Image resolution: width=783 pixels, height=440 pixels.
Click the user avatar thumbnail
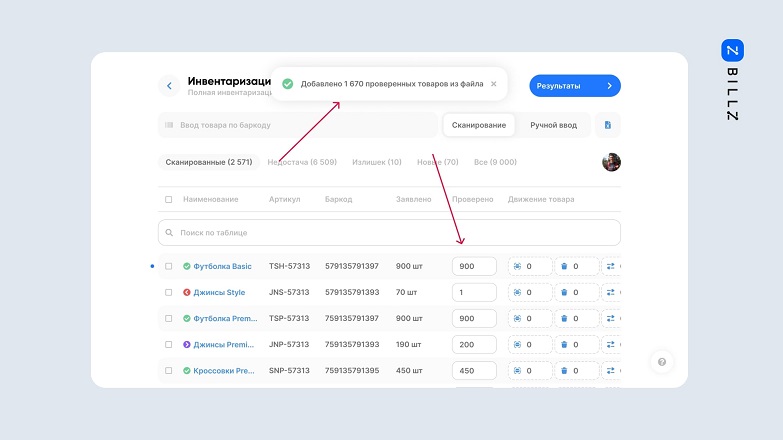[x=611, y=162]
